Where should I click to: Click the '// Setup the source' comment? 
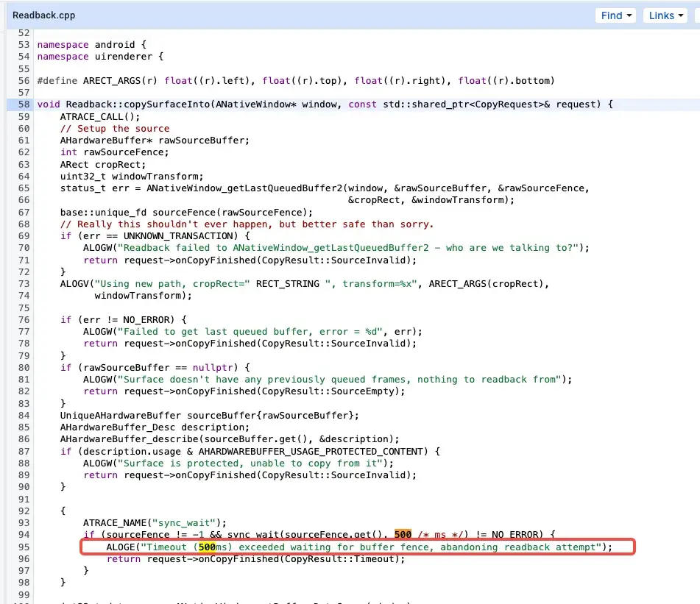click(x=115, y=129)
